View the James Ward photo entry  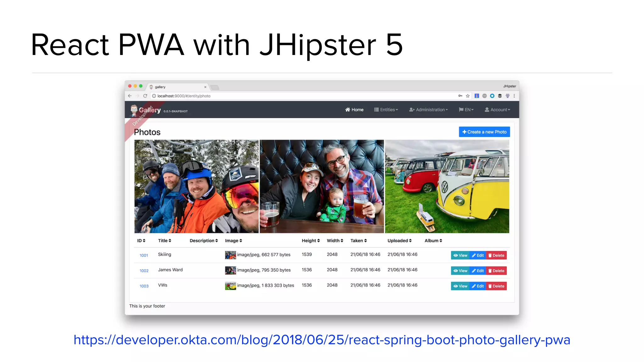460,271
